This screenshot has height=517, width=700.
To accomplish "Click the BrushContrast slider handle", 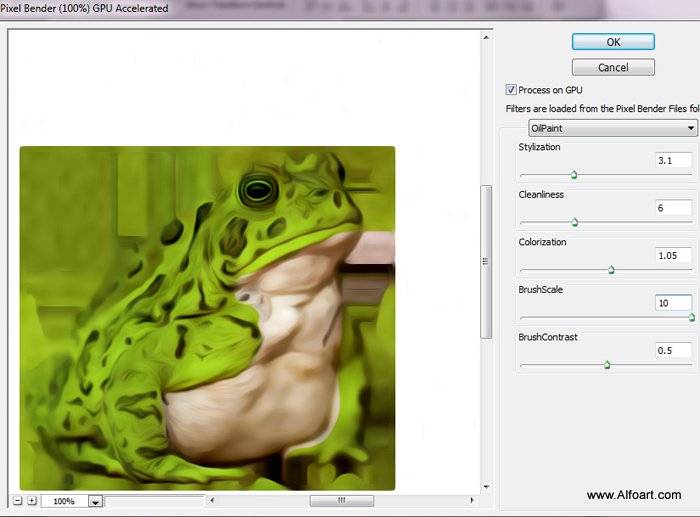I will [607, 365].
